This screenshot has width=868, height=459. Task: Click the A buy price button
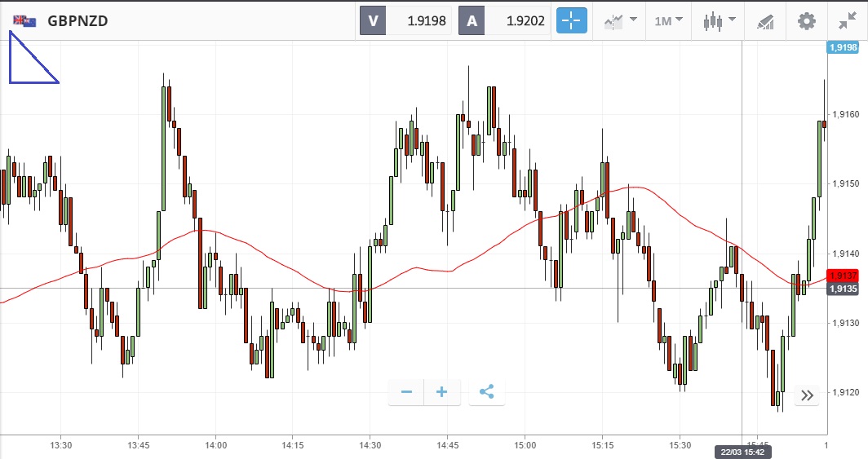point(504,21)
